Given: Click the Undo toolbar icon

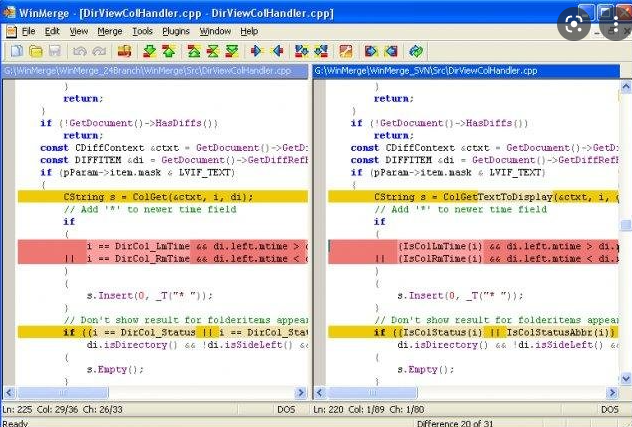Looking at the screenshot, I should 79,51.
